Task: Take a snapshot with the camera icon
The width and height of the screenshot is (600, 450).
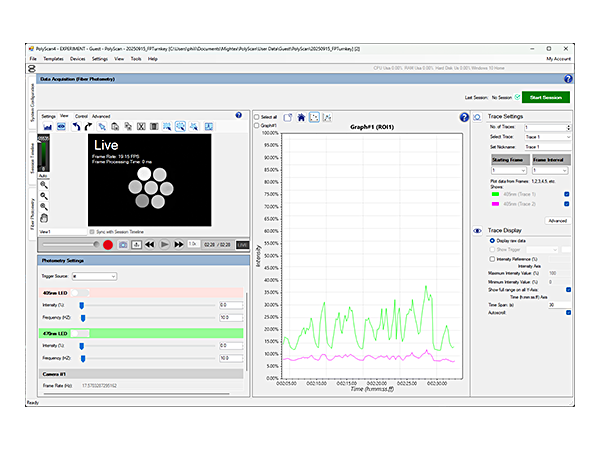Action: pos(123,244)
